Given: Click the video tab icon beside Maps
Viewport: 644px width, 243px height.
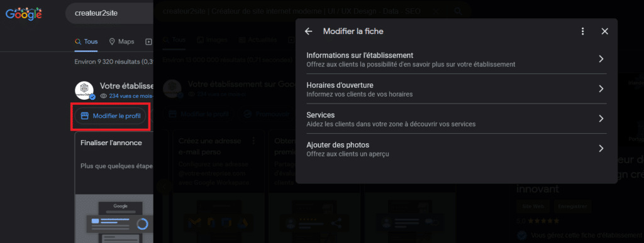Looking at the screenshot, I should (148, 41).
